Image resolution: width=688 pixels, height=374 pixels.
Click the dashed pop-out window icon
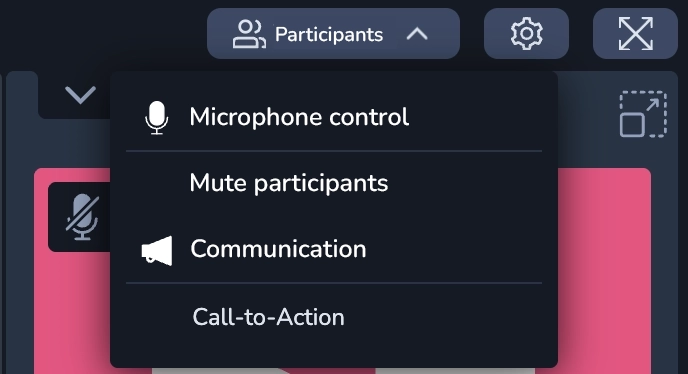(643, 114)
